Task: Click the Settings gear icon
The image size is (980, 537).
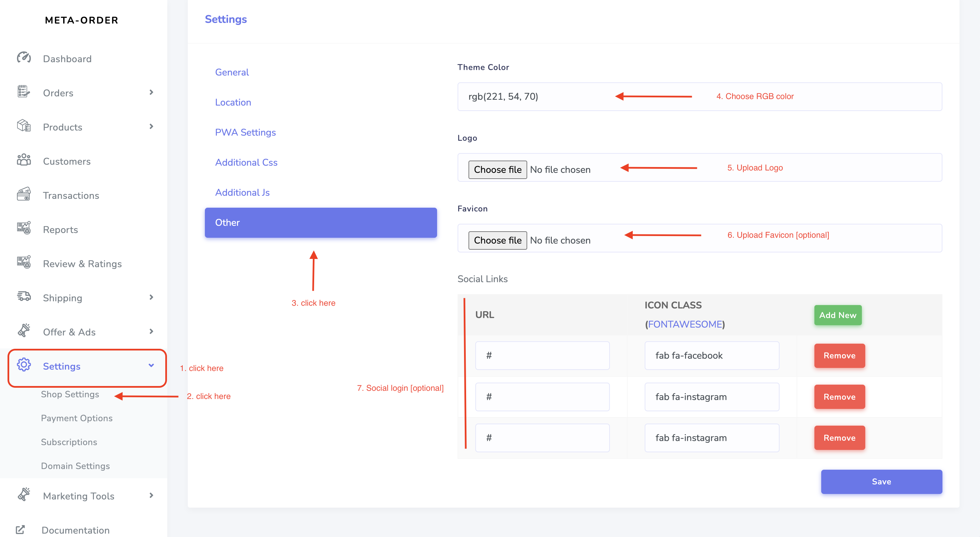Action: [24, 366]
